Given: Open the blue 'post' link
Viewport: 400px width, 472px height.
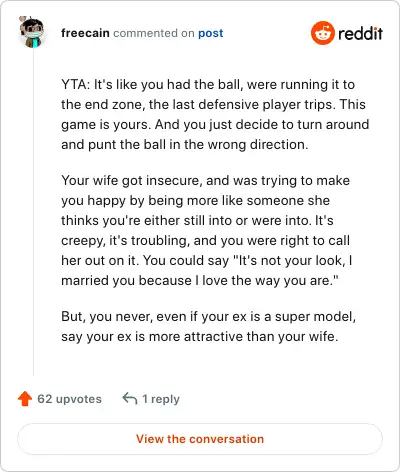Looking at the screenshot, I should pos(211,33).
